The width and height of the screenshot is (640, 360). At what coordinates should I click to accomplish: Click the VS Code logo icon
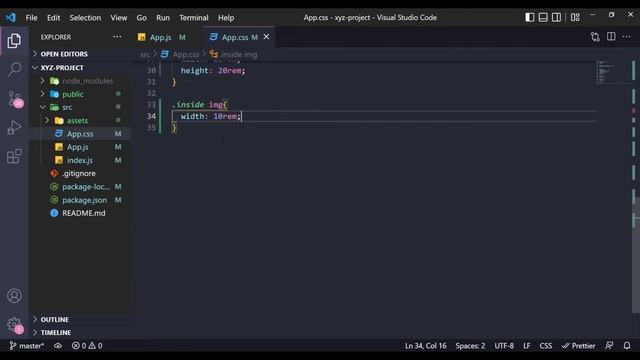point(11,18)
